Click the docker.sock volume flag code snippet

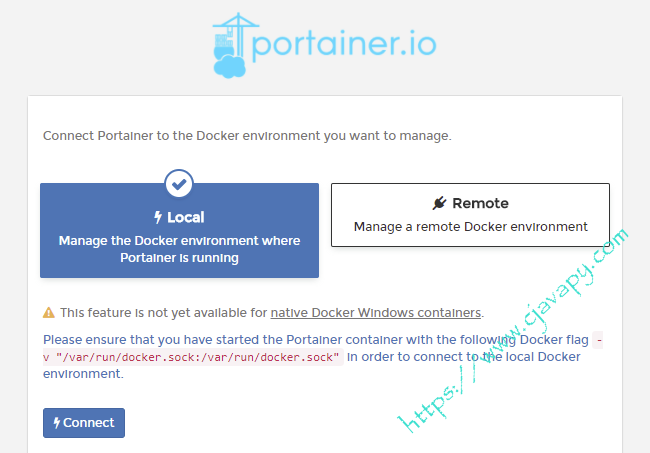tap(193, 357)
